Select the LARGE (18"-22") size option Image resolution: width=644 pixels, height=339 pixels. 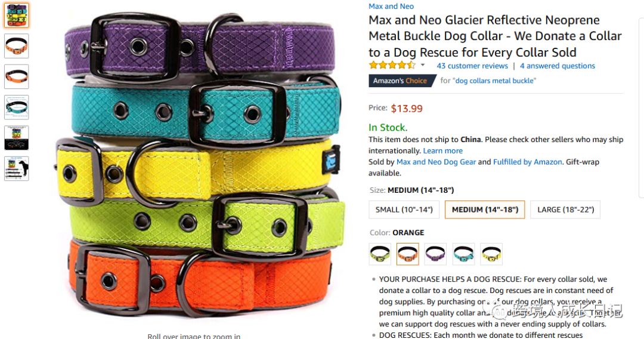tap(565, 209)
